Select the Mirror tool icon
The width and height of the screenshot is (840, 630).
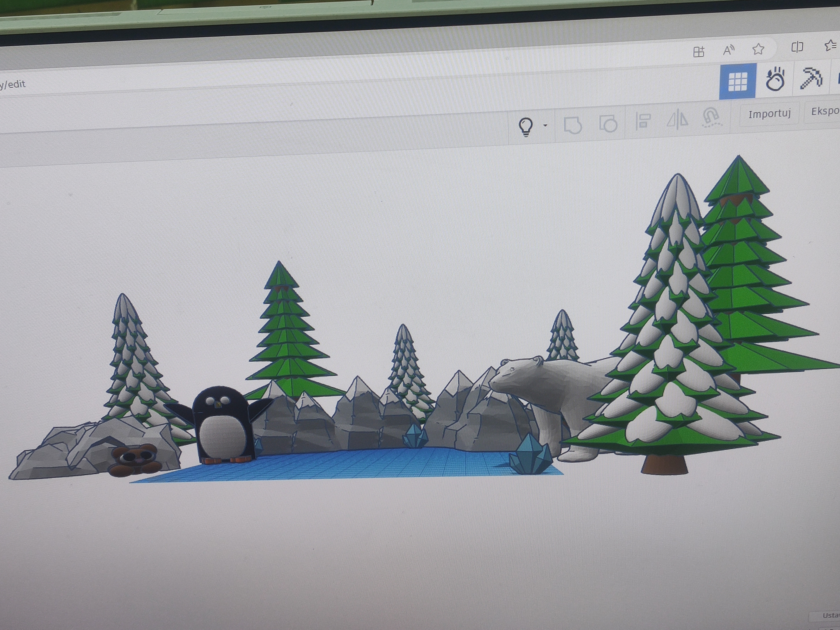tap(677, 120)
